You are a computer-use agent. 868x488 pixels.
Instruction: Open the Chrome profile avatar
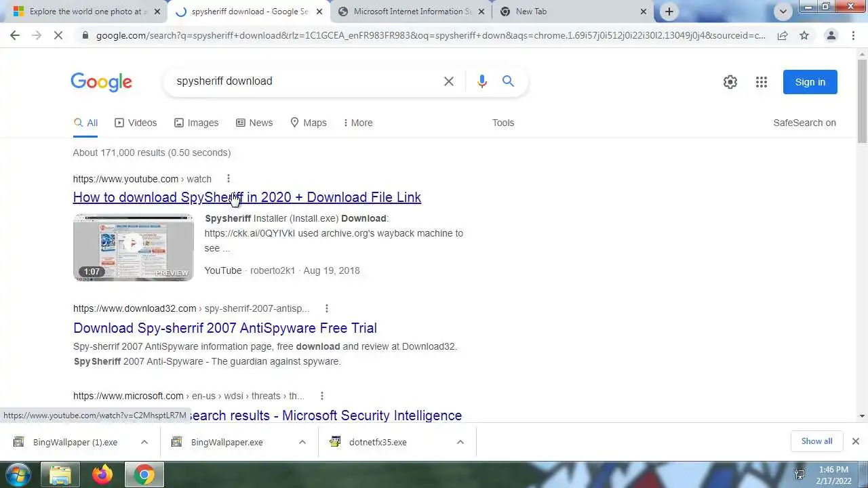tap(831, 35)
